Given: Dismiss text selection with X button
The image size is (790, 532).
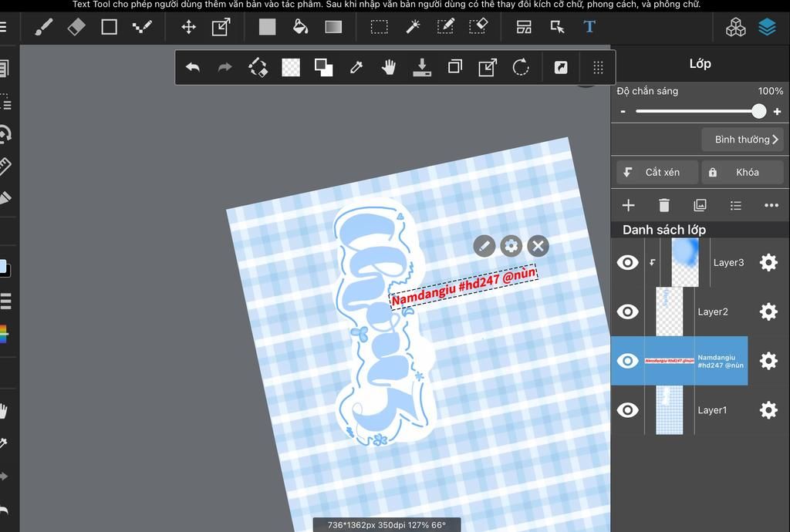Looking at the screenshot, I should coord(538,246).
